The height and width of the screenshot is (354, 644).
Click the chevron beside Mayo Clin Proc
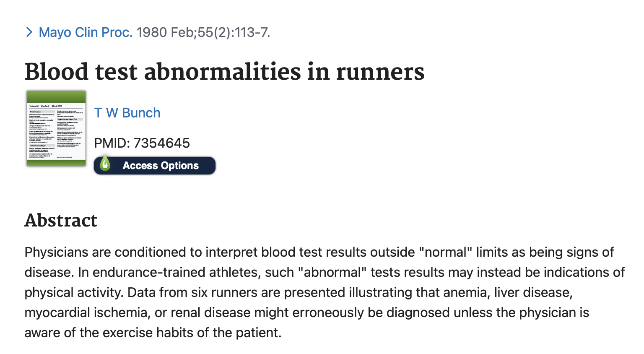pos(29,32)
